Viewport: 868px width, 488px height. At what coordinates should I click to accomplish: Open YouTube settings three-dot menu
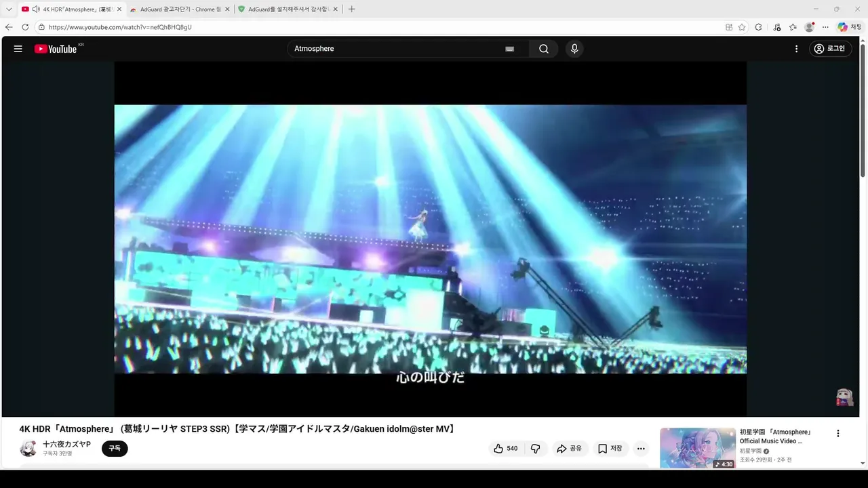tap(797, 49)
